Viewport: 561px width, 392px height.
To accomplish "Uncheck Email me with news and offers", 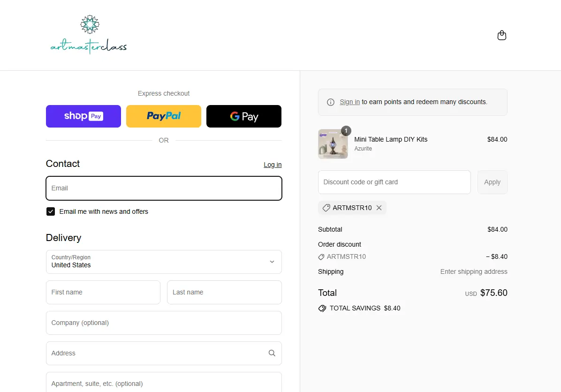I will (x=51, y=211).
